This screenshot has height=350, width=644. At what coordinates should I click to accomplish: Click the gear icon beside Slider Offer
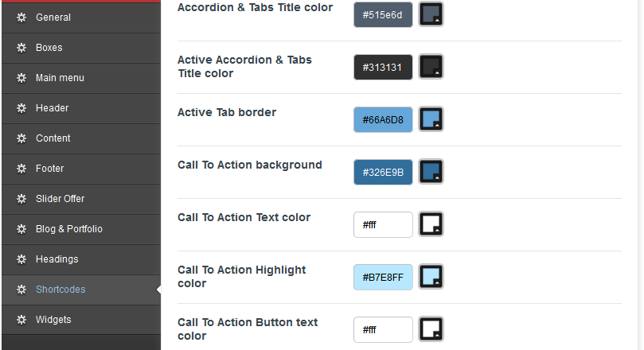tap(21, 199)
